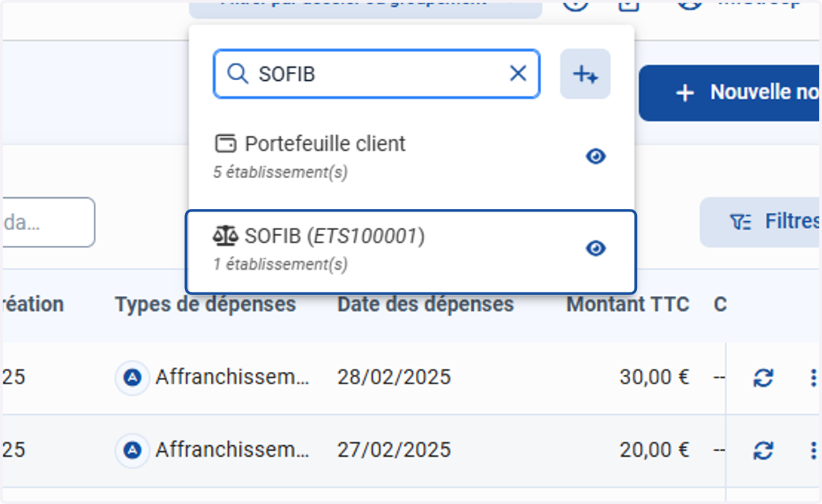The height and width of the screenshot is (504, 822).
Task: Toggle eye icon for Portefeuille client
Action: [x=596, y=157]
